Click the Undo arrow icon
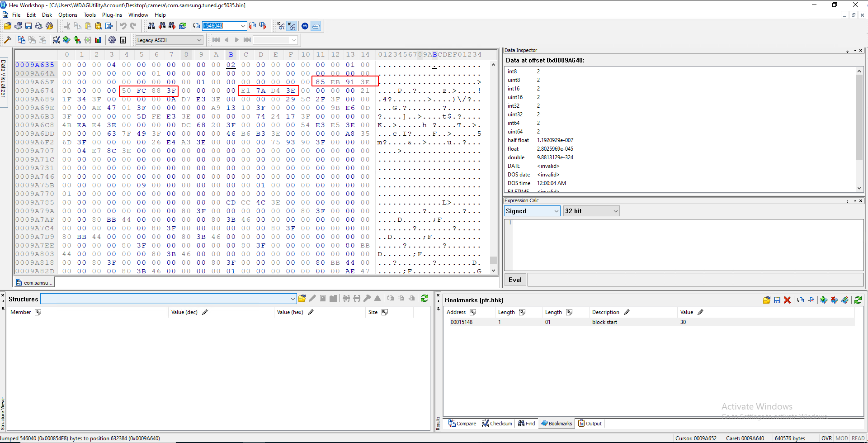 [x=123, y=26]
